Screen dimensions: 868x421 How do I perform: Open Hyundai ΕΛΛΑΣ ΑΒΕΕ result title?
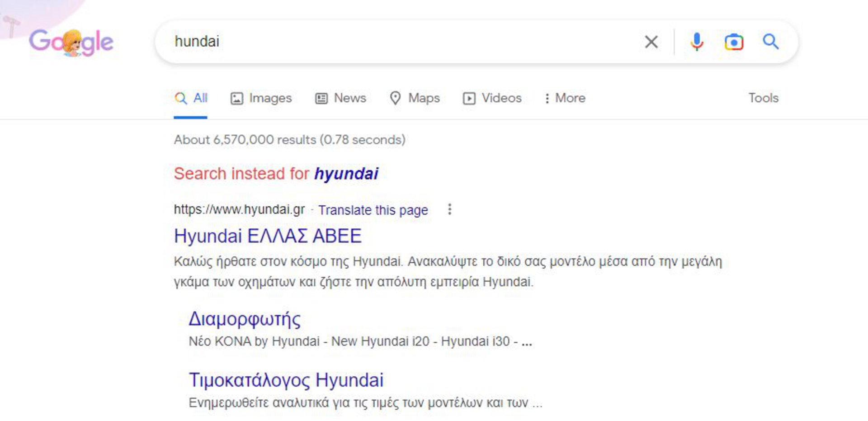click(x=268, y=236)
